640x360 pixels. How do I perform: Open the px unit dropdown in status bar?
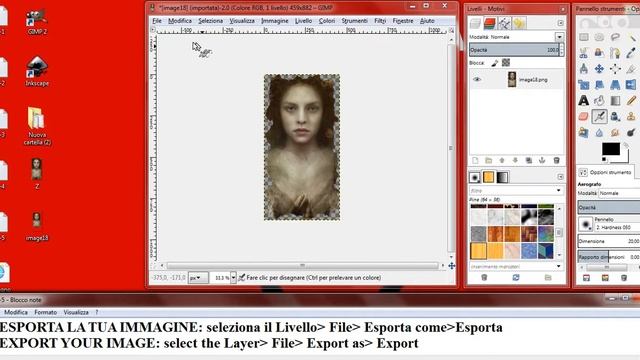point(198,278)
